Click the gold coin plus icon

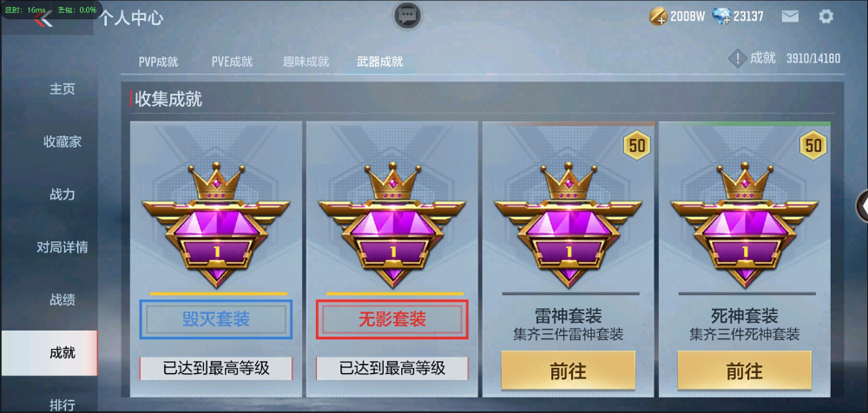click(x=659, y=16)
